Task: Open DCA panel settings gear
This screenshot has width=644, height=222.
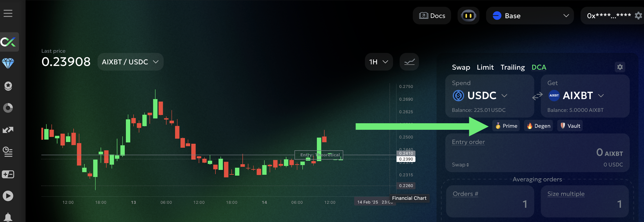Action: click(620, 67)
